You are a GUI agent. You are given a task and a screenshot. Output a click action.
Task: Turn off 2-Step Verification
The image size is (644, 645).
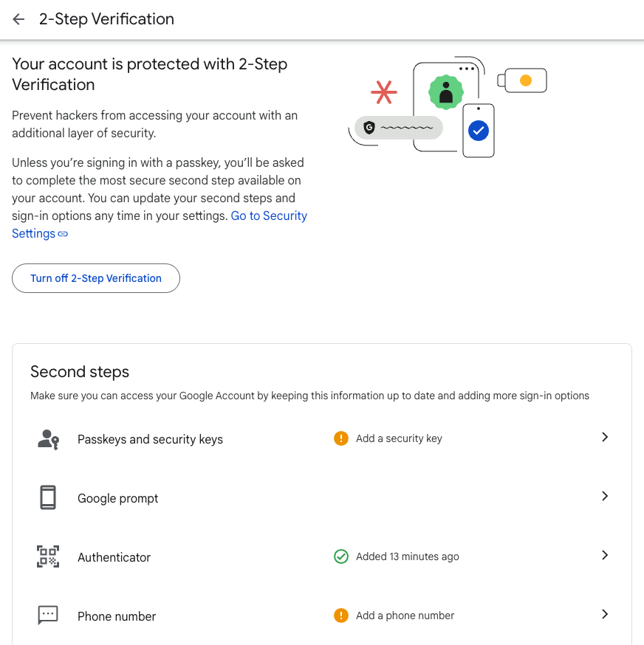pyautogui.click(x=96, y=278)
